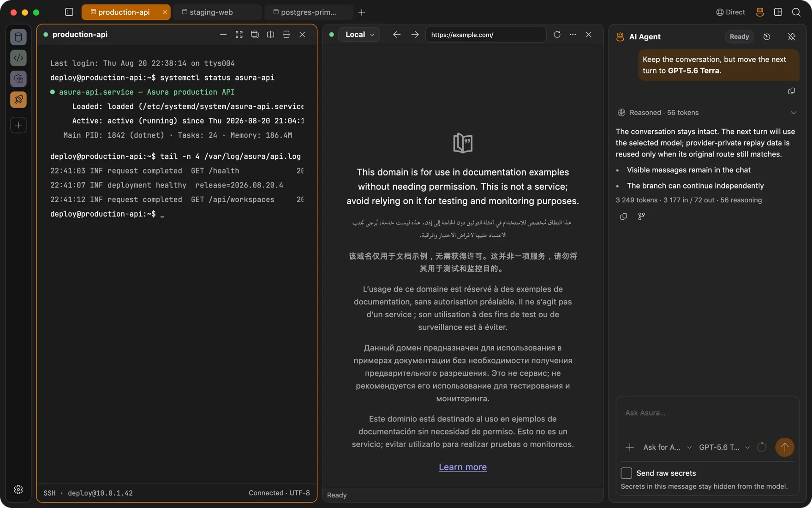Focus the Ask Asura message input
This screenshot has width=812, height=508.
[707, 413]
